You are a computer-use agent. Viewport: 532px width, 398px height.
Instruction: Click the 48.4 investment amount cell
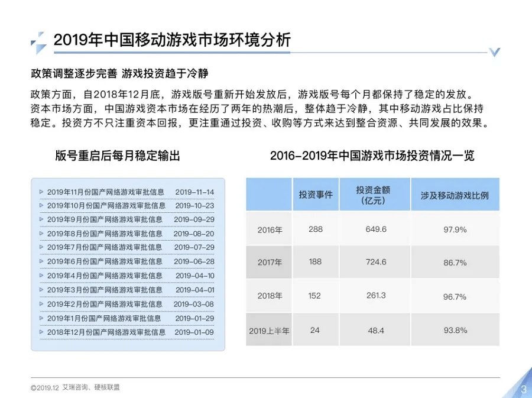[376, 330]
